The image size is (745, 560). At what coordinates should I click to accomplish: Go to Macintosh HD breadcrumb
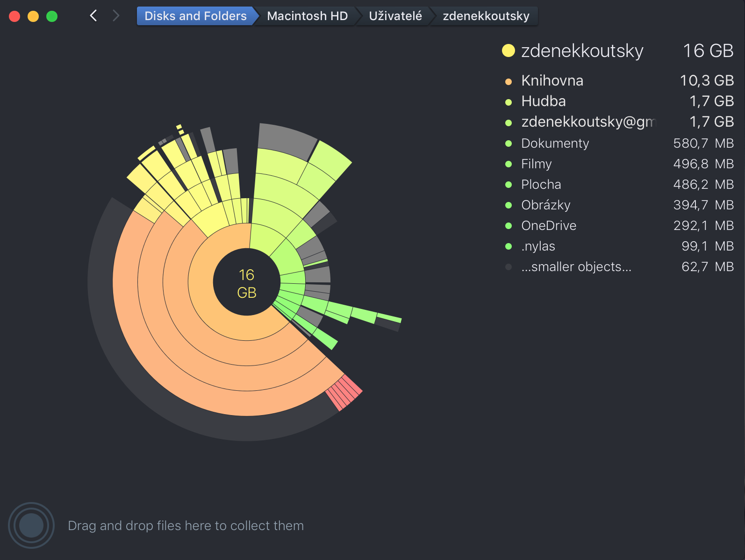point(307,16)
